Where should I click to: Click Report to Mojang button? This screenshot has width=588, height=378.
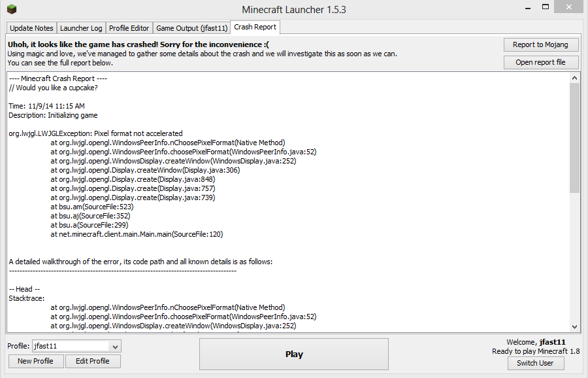[540, 44]
